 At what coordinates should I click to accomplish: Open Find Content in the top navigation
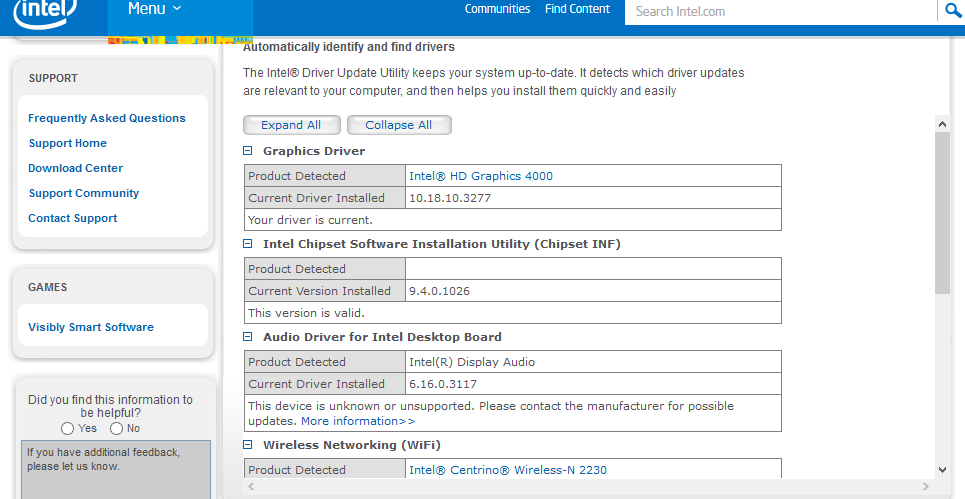(577, 9)
